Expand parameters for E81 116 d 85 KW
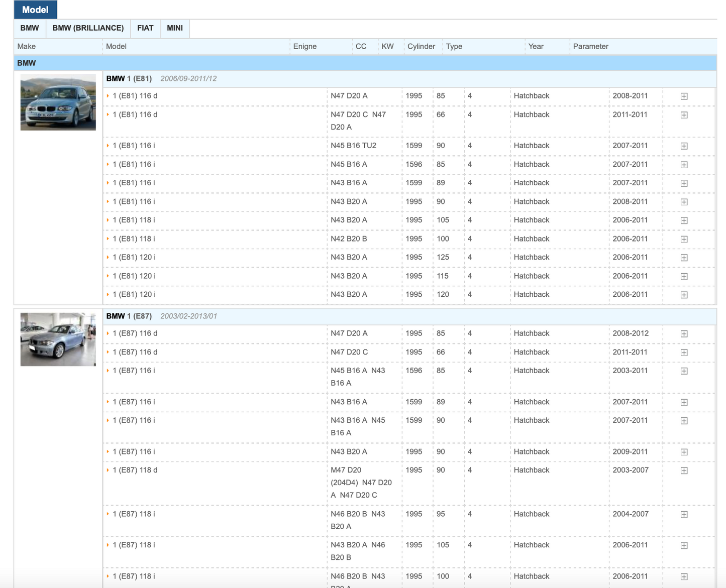 click(x=684, y=96)
